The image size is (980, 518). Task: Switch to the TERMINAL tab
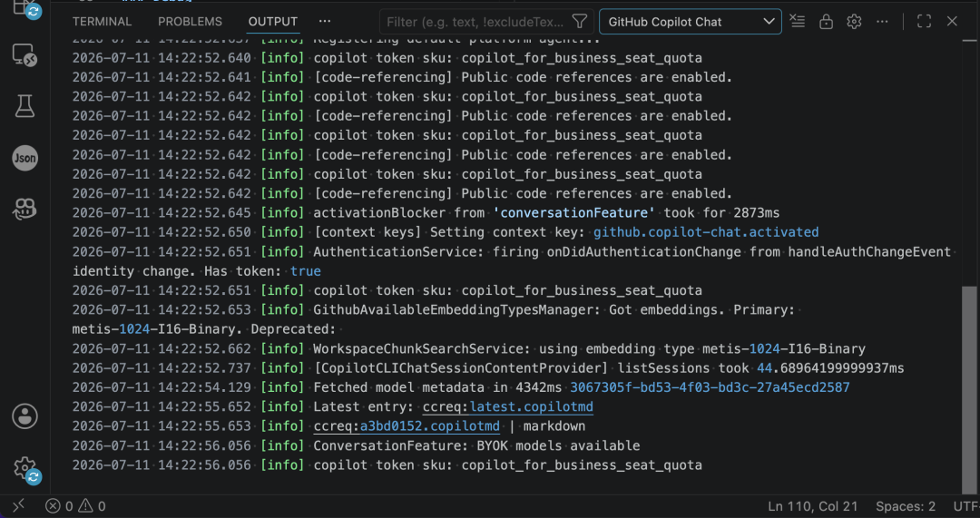pos(102,21)
